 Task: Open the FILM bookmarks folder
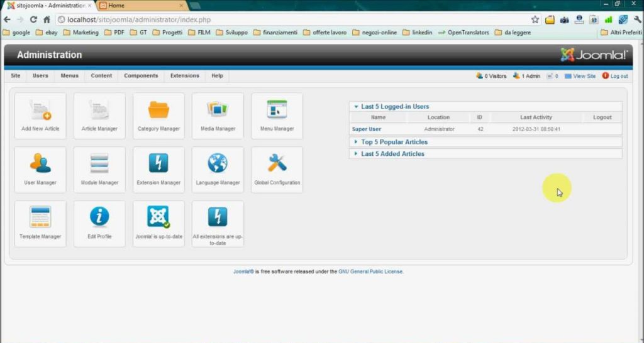pos(199,33)
